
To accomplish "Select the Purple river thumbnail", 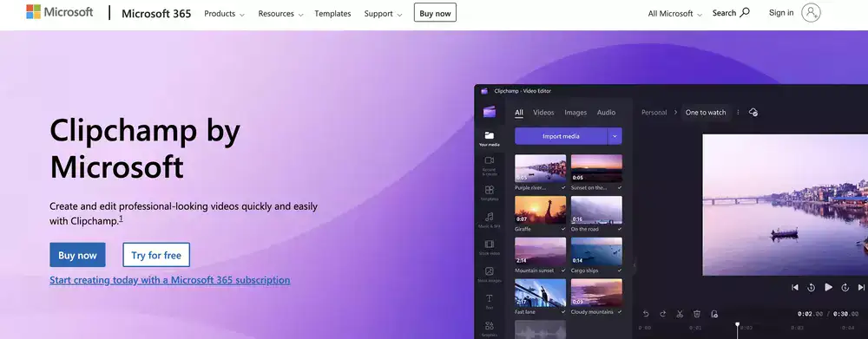I will (540, 168).
